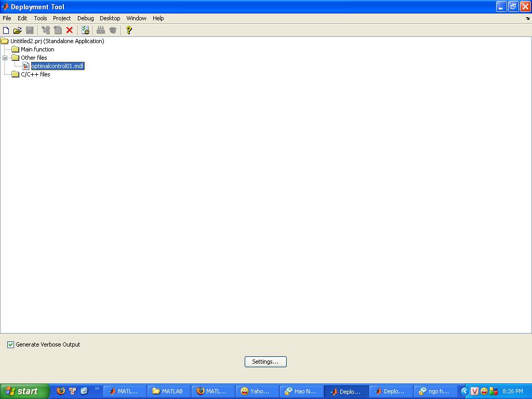
Task: Click the C/C++ files folder icon
Action: click(x=15, y=74)
